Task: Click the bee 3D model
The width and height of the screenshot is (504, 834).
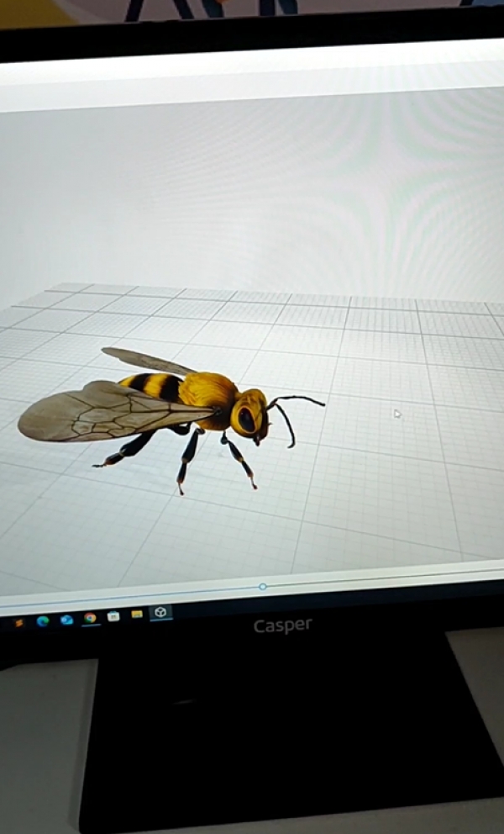Action: coord(171,419)
